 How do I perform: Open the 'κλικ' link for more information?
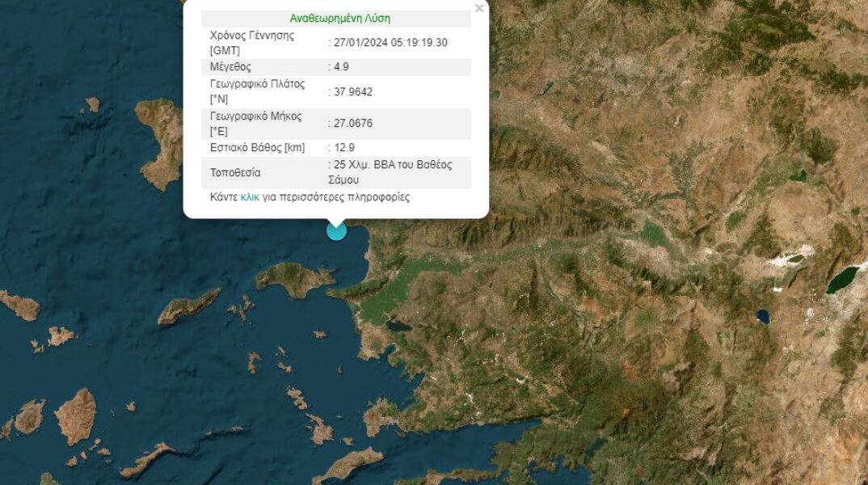click(x=250, y=197)
